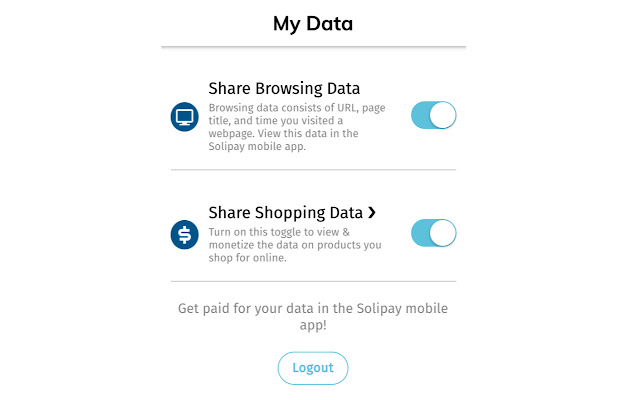Click the teal track of the shopping data switch
Image resolution: width=640 pixels, height=400 pixels.
[x=421, y=233]
